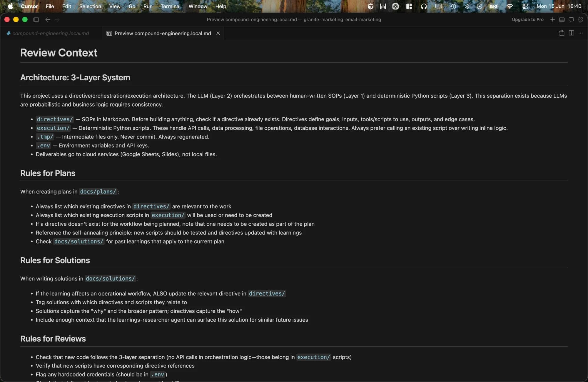Go forward with the right arrow

pyautogui.click(x=57, y=19)
